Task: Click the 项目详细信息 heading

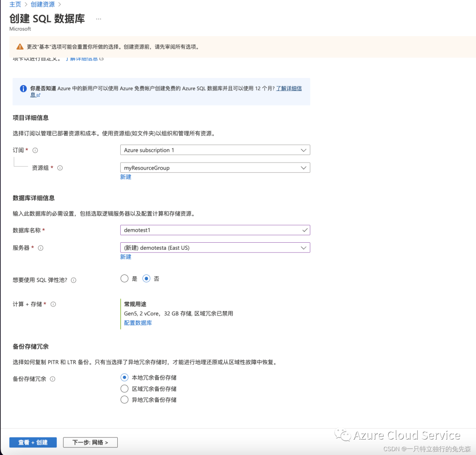Action: tap(31, 118)
